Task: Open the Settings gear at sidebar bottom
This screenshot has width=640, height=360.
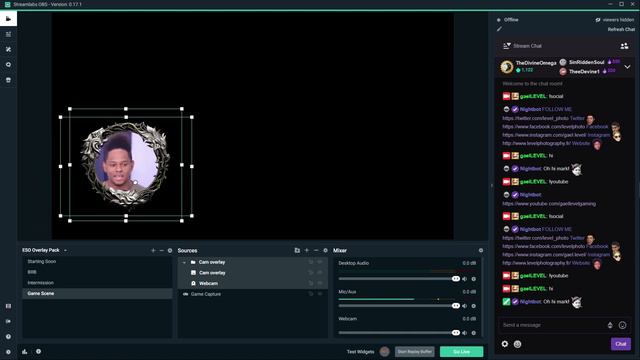Action: 8,352
